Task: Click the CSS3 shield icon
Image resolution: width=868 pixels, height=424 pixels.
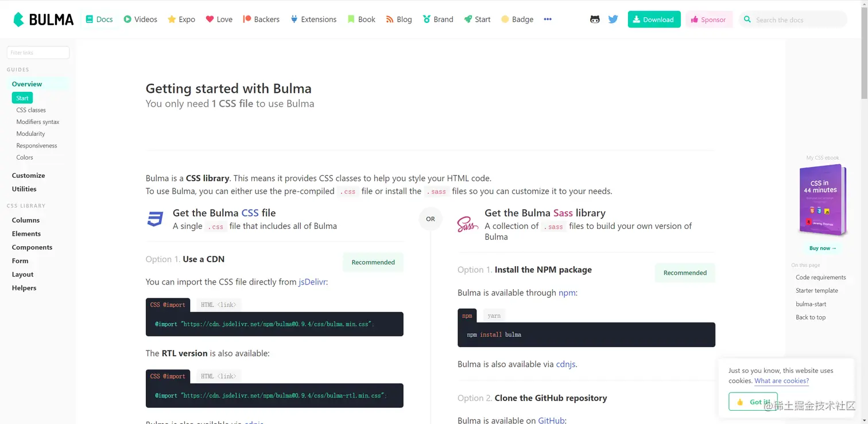Action: (155, 219)
